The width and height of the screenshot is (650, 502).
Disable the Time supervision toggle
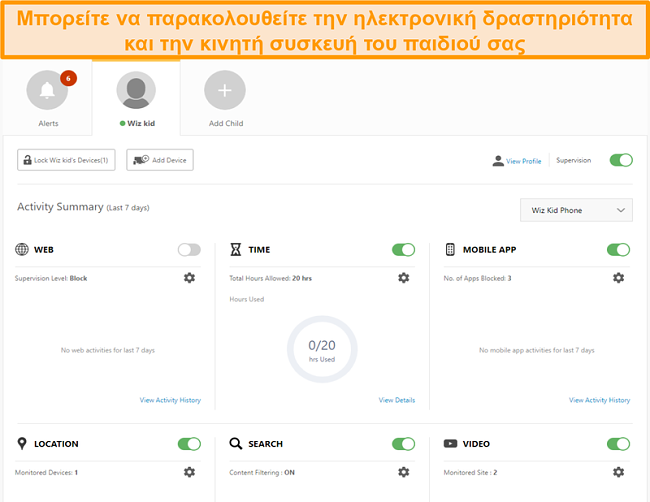(x=403, y=250)
